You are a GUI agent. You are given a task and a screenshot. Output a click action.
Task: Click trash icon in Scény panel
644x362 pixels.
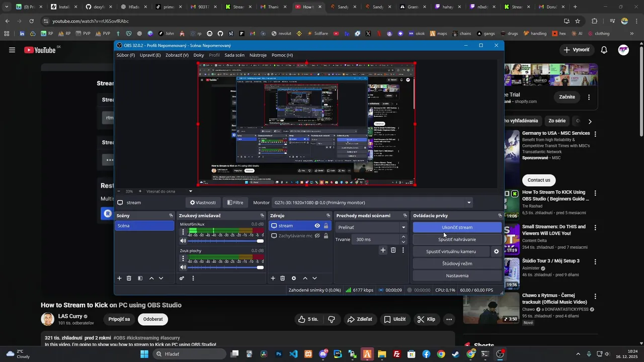click(x=129, y=278)
